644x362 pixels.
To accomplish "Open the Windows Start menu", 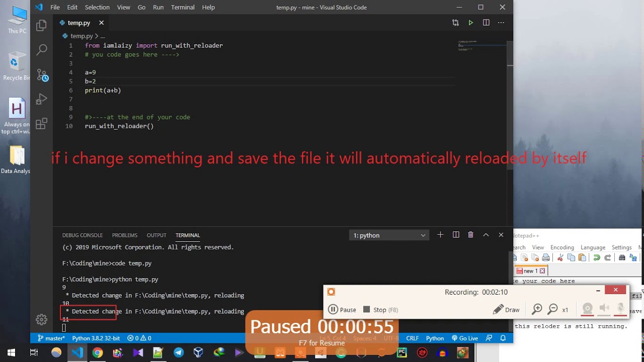I will coord(11,352).
